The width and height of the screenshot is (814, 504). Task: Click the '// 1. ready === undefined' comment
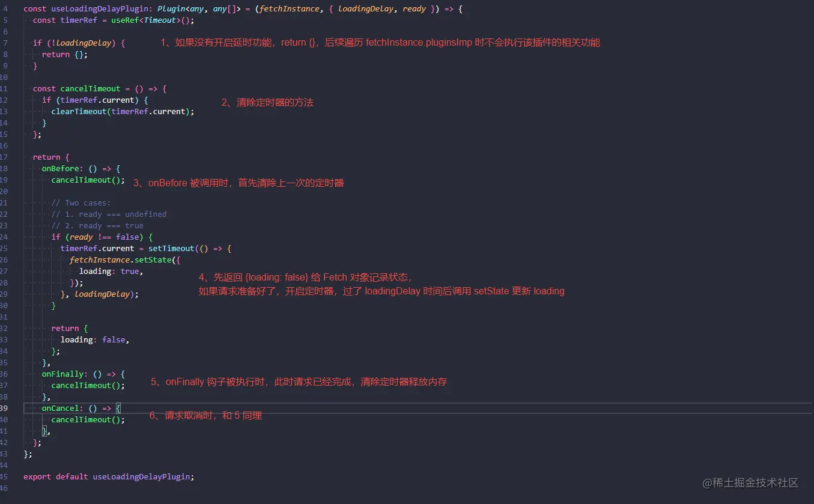(x=109, y=214)
